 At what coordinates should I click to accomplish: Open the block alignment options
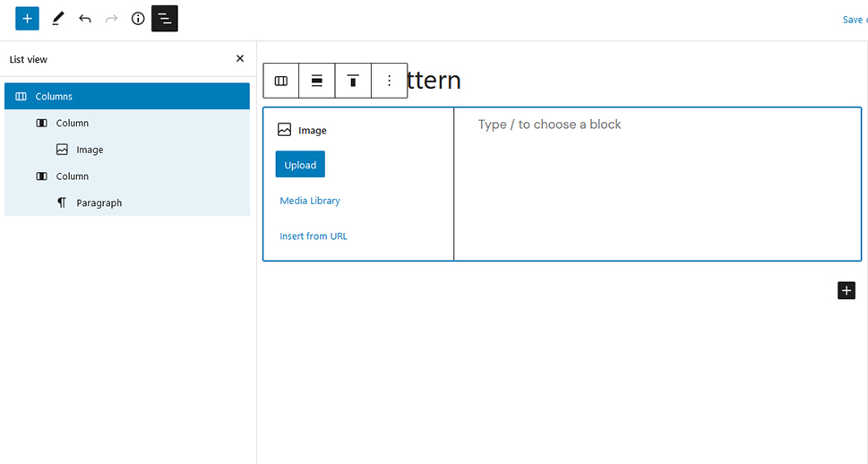pos(316,81)
